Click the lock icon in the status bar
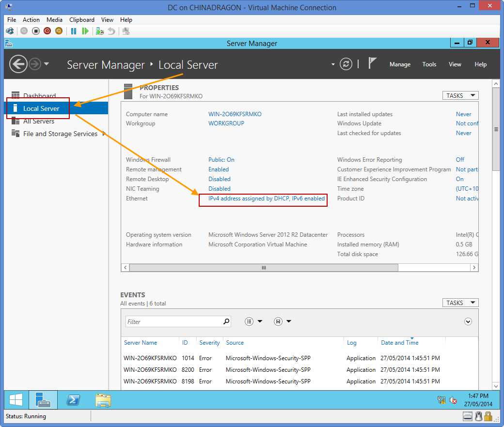The width and height of the screenshot is (504, 427). (488, 416)
